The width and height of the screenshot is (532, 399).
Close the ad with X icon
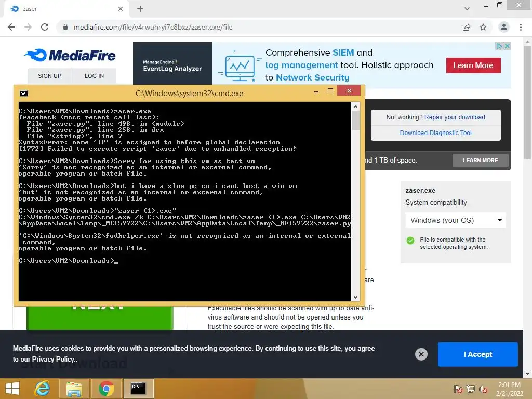507,46
